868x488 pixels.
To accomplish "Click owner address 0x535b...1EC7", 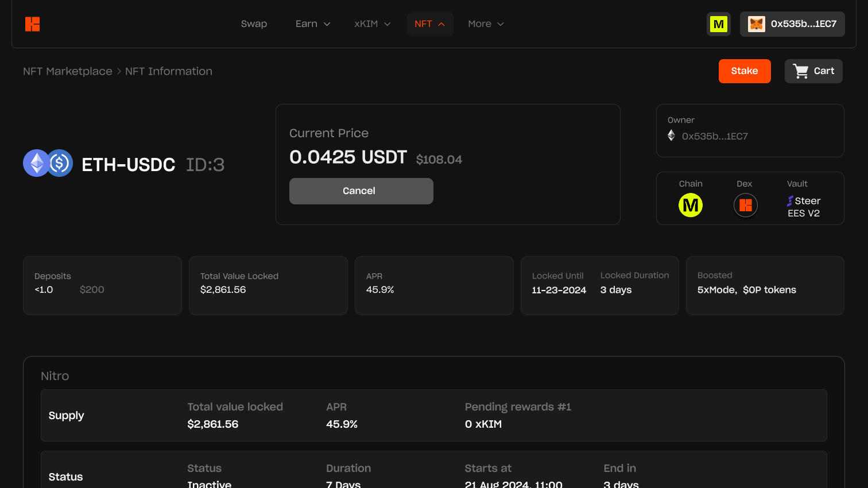I will 715,136.
